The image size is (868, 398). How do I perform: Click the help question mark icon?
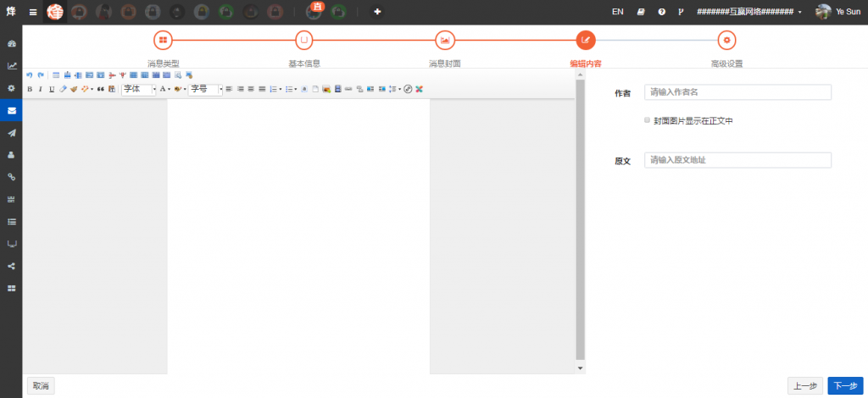point(661,12)
